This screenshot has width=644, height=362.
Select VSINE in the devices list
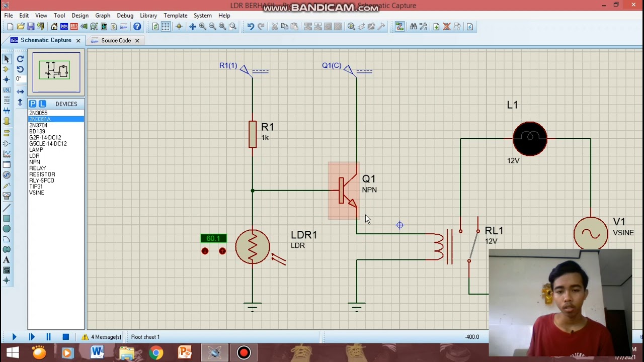(37, 193)
